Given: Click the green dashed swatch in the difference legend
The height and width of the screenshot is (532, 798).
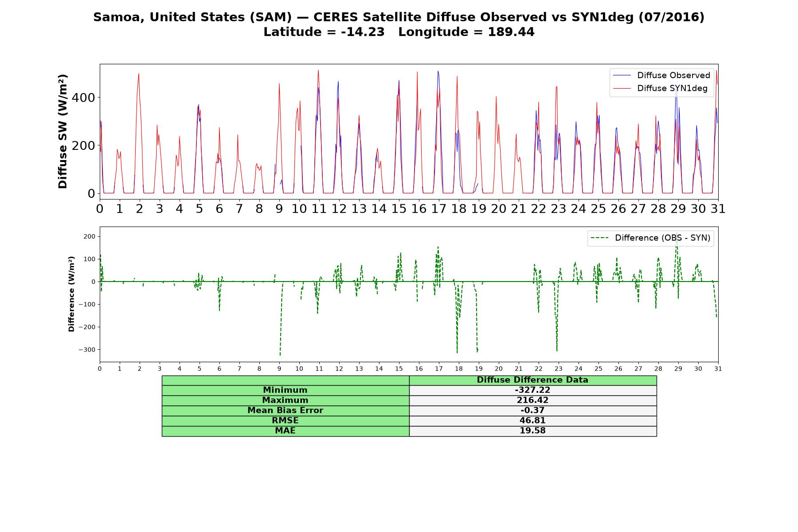Looking at the screenshot, I should tap(600, 238).
